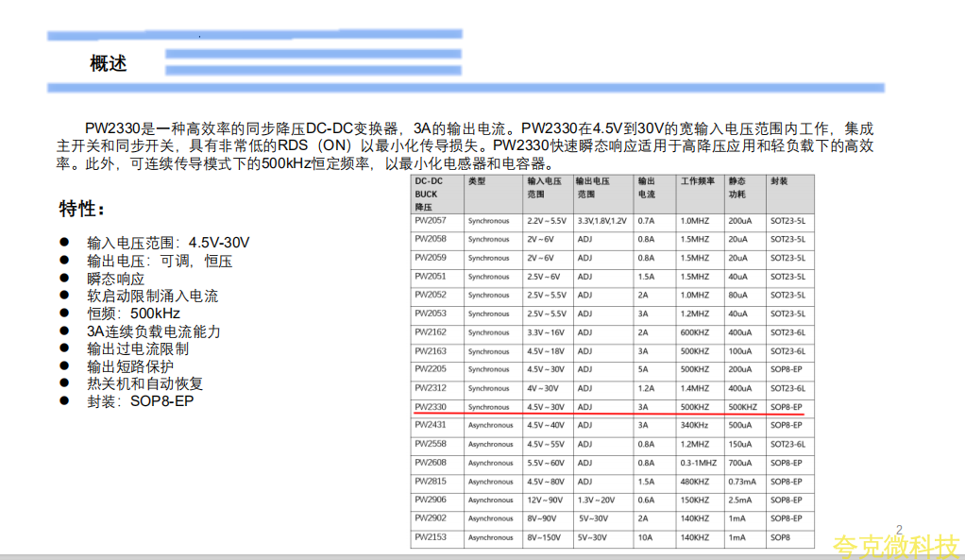Click the 工作频率 column header
Viewport: 965px width, 560px height.
(698, 180)
